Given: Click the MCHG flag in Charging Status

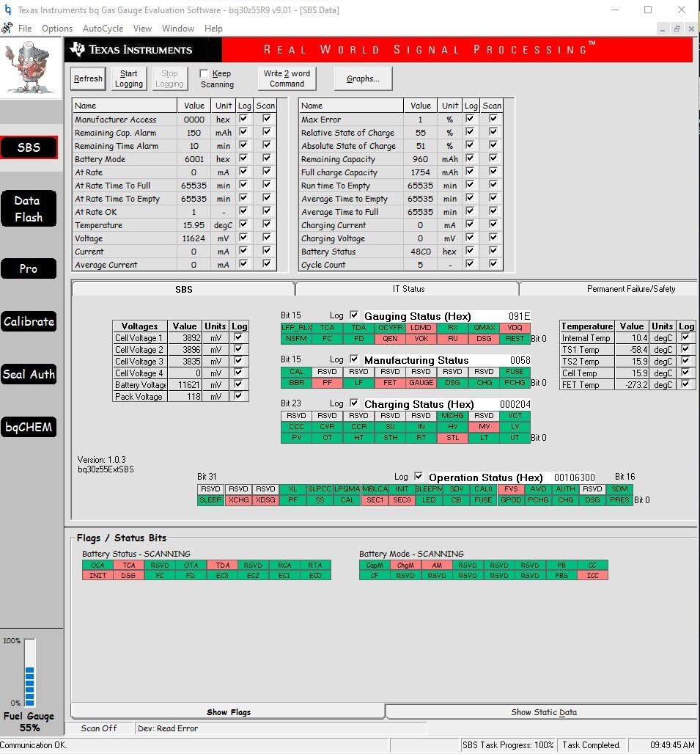Looking at the screenshot, I should [452, 415].
